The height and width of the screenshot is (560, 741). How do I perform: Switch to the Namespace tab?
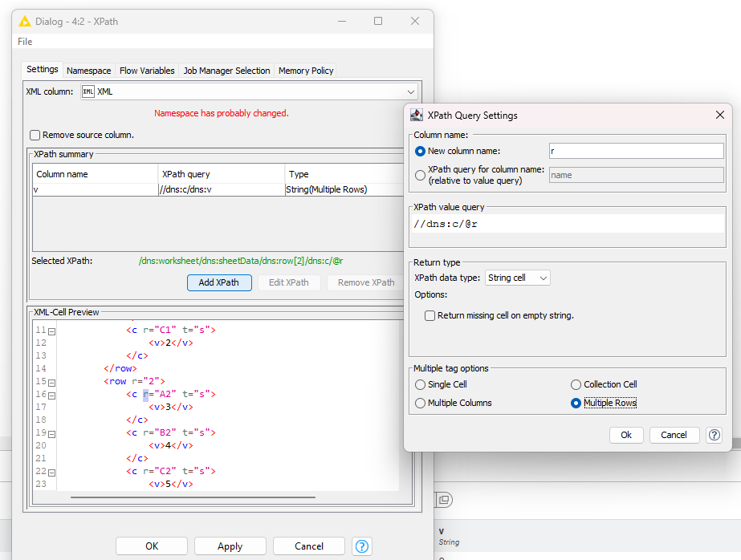(x=89, y=71)
